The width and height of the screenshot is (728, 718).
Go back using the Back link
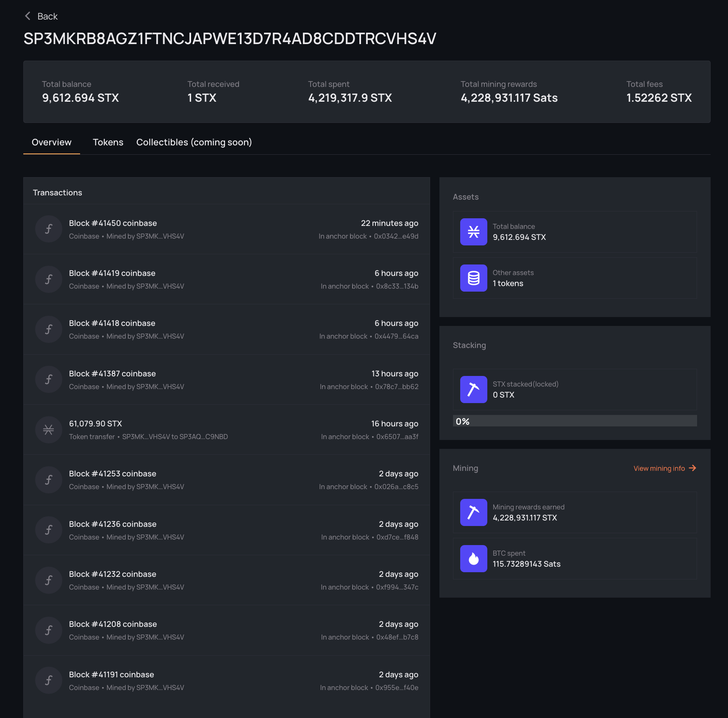click(x=47, y=16)
